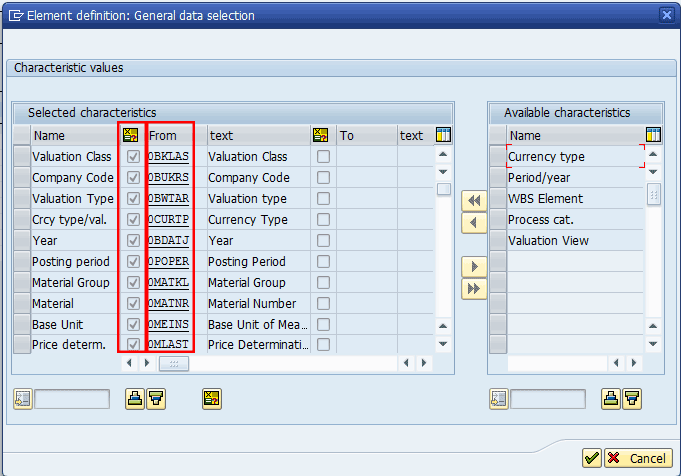The width and height of the screenshot is (681, 476).
Task: Click the move-all-right double arrow button
Action: point(473,288)
